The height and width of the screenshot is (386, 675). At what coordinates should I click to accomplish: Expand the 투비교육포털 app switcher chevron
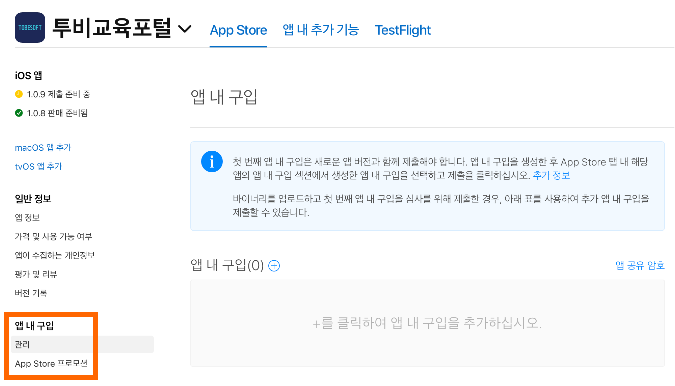[185, 29]
